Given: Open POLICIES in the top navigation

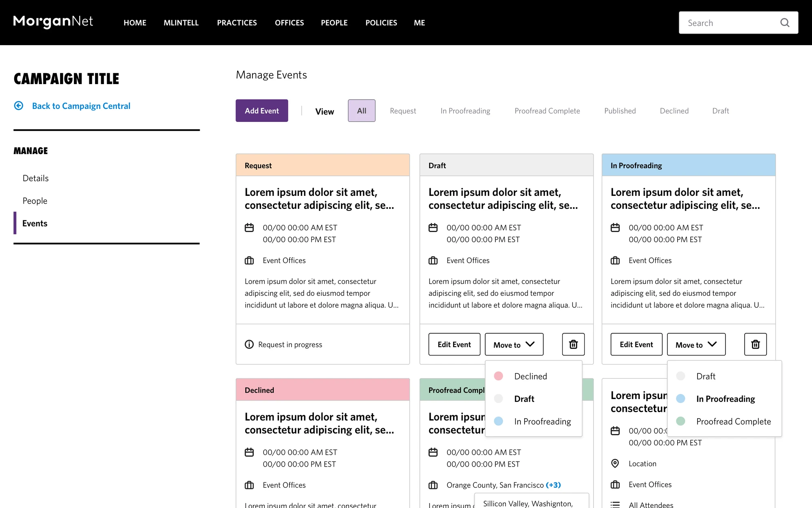Looking at the screenshot, I should click(381, 23).
